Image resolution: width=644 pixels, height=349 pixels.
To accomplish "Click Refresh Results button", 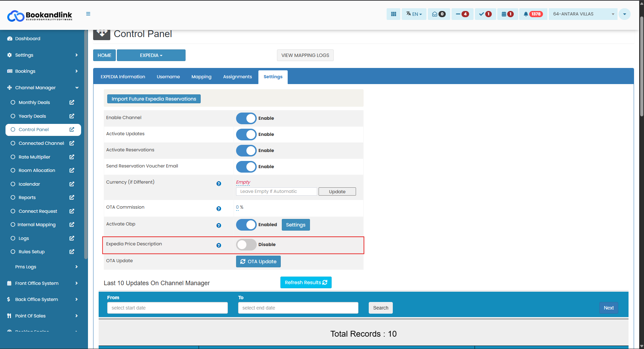I will tap(306, 282).
